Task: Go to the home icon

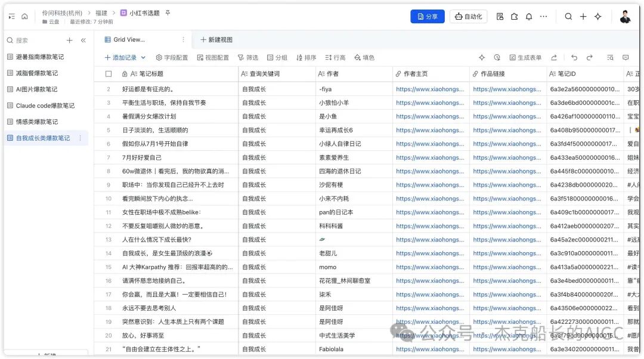Action: (24, 17)
